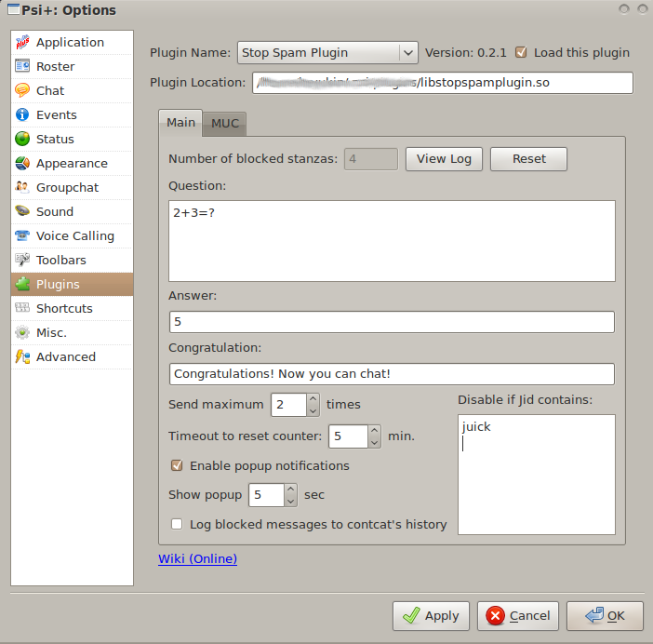The width and height of the screenshot is (653, 644).
Task: Expand the Plugin Name dropdown
Action: coord(407,53)
